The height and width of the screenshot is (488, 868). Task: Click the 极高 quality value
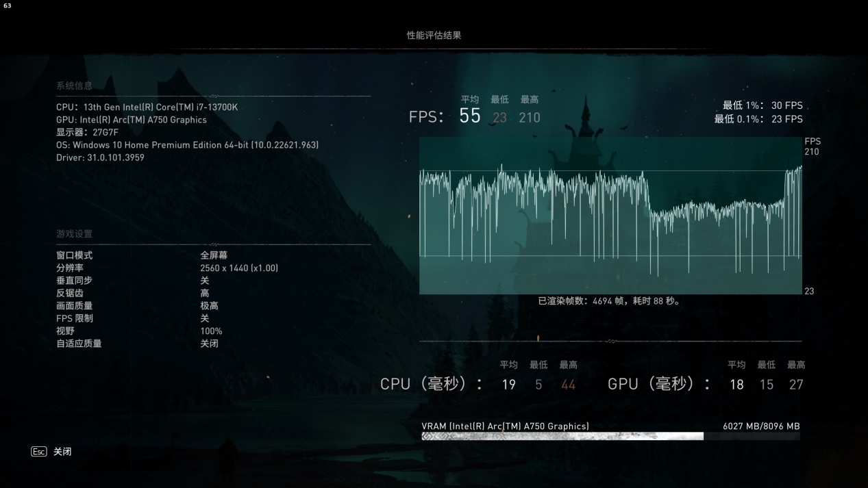[x=209, y=306]
